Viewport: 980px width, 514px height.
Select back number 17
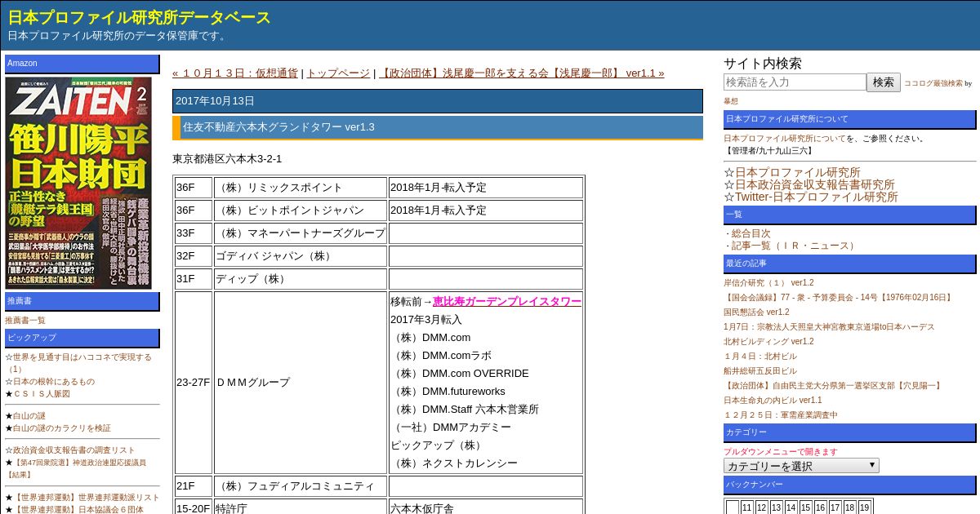click(835, 507)
